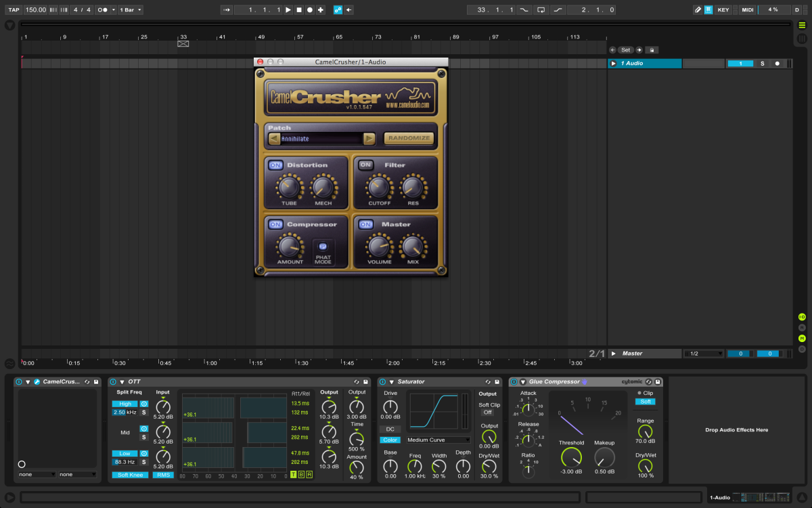This screenshot has width=812, height=508.
Task: Toggle the Distortion ON switch
Action: click(275, 165)
